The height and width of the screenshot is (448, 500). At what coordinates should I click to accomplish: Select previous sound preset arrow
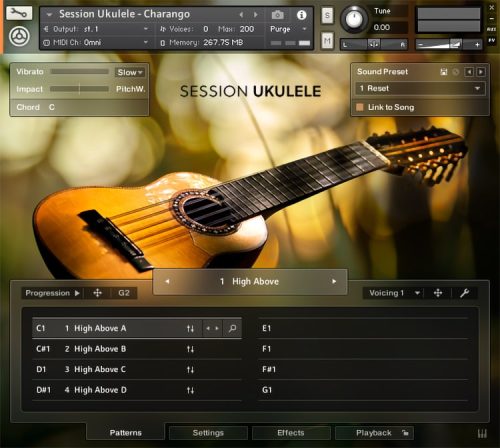pyautogui.click(x=469, y=72)
